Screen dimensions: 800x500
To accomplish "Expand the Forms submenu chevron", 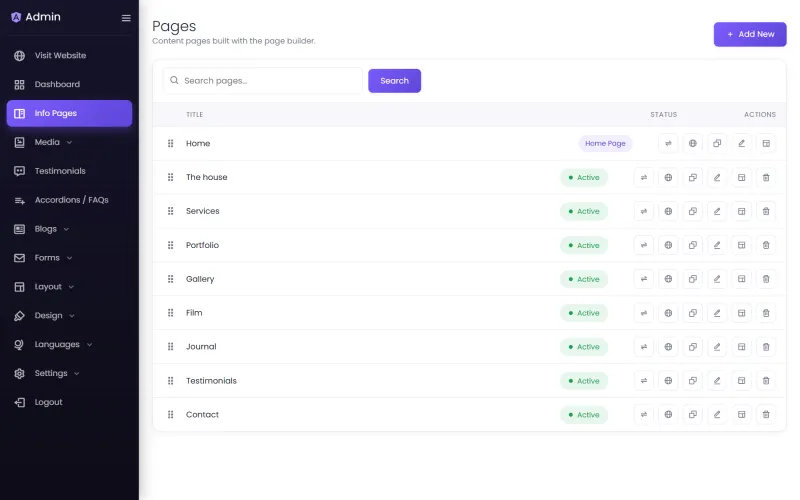I will [x=69, y=258].
